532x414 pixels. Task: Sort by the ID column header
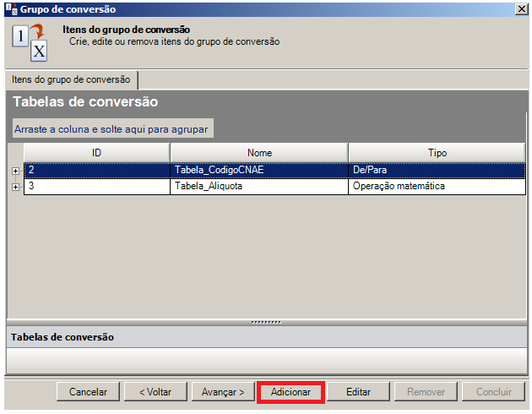[x=97, y=153]
